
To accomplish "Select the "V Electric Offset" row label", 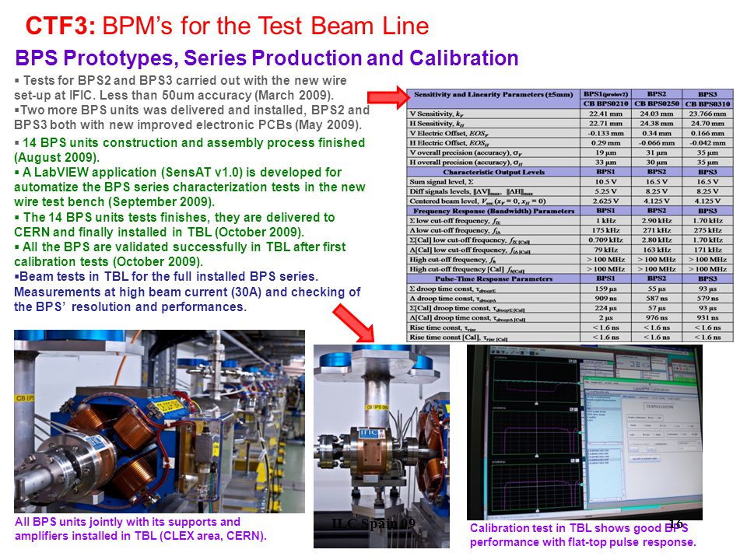I will point(449,133).
